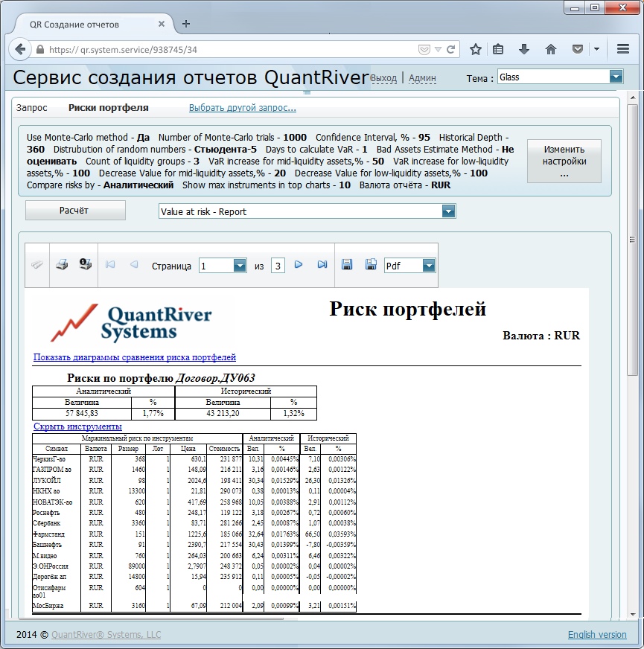Go to previous report page arrow

tap(134, 264)
